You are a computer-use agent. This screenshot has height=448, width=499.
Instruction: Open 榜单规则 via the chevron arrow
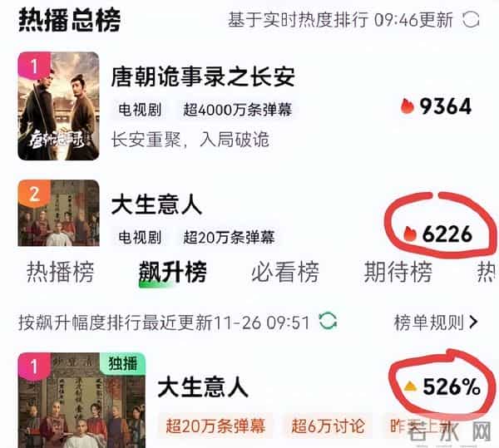(x=473, y=322)
